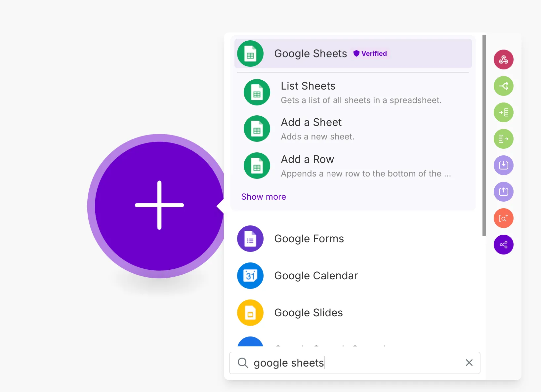The image size is (541, 392).
Task: Click the Verified badge
Action: (x=370, y=54)
